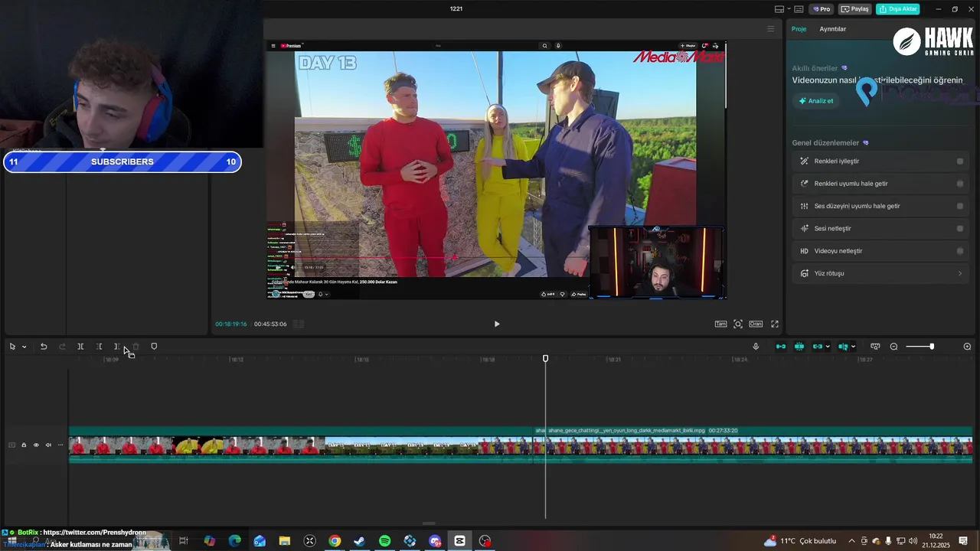
Task: Delete the right side of the clip at the playhead
Action: (116, 347)
